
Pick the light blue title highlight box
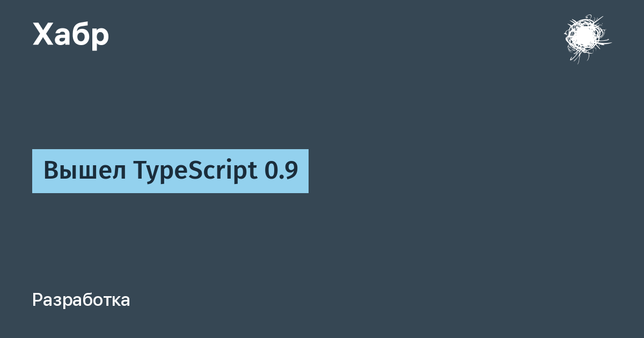170,171
